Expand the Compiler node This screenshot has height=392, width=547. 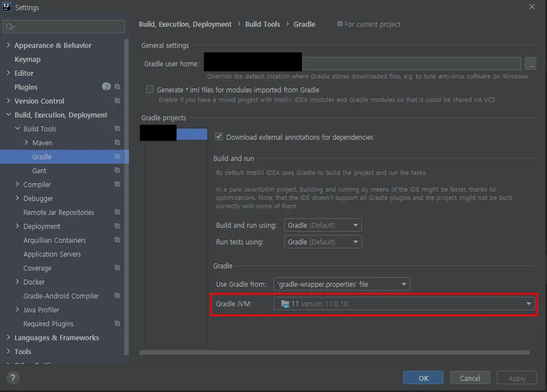(17, 184)
